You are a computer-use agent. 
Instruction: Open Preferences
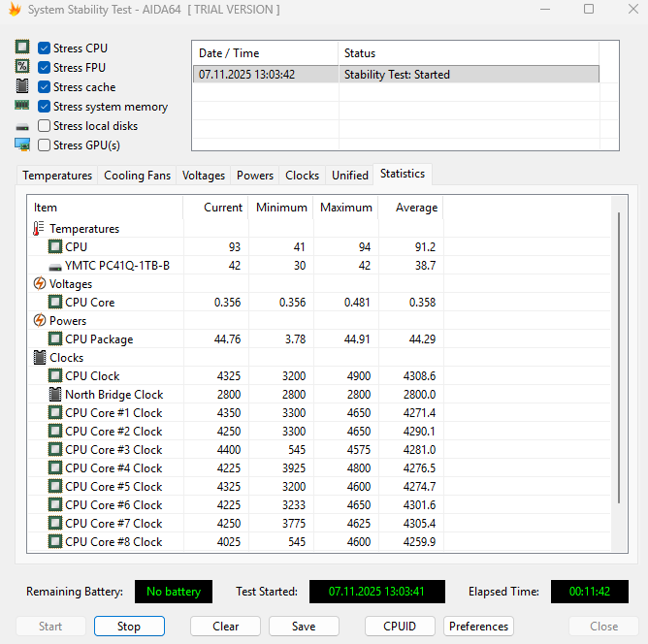click(478, 626)
